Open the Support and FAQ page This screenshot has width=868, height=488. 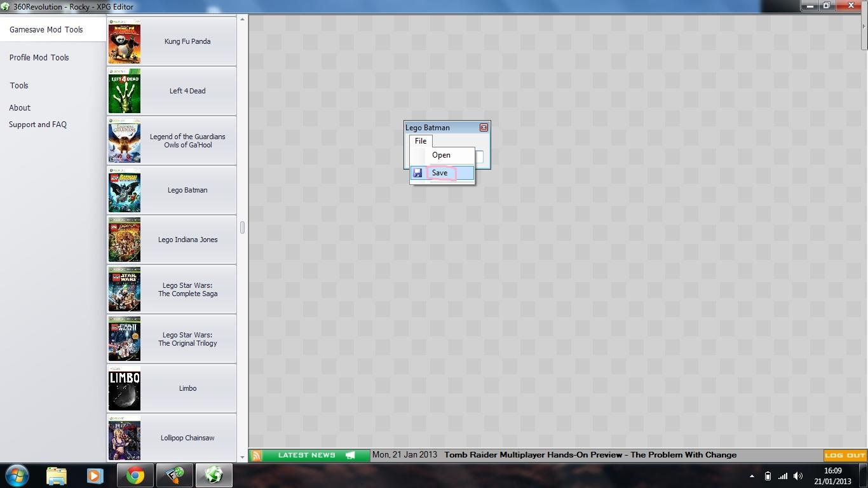37,125
